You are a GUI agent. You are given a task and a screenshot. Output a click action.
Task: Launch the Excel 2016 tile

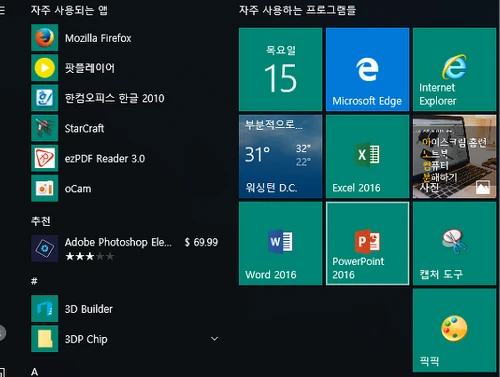[367, 156]
